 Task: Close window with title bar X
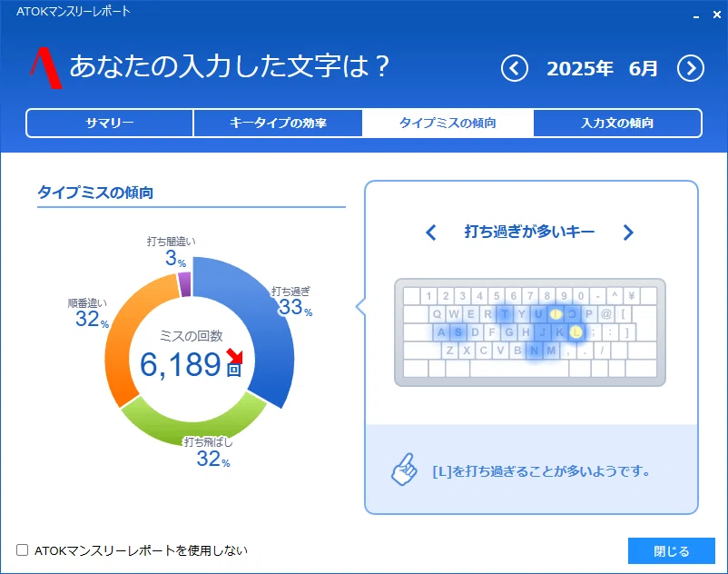coord(717,15)
